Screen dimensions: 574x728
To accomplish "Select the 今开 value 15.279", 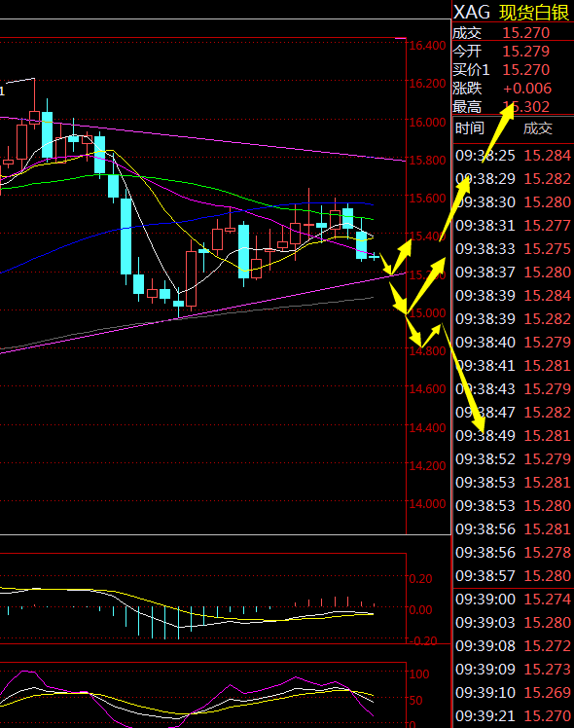I will tap(525, 51).
